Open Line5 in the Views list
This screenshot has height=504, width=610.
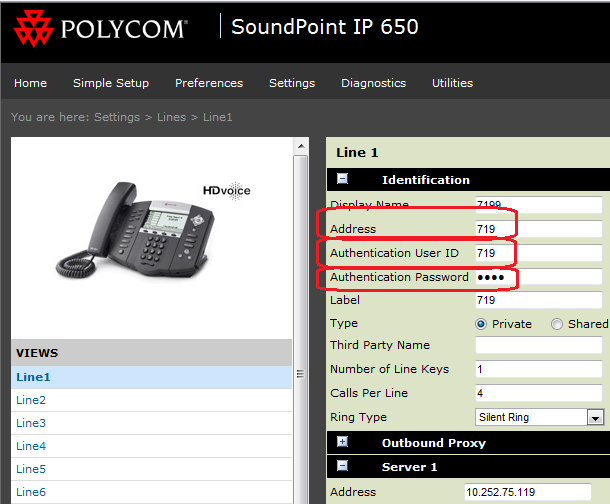point(151,469)
